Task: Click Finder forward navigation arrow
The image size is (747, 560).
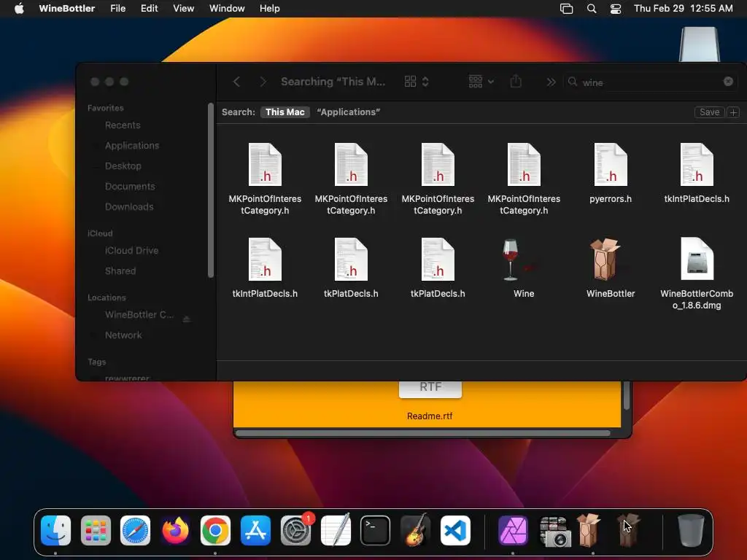Action: (263, 82)
